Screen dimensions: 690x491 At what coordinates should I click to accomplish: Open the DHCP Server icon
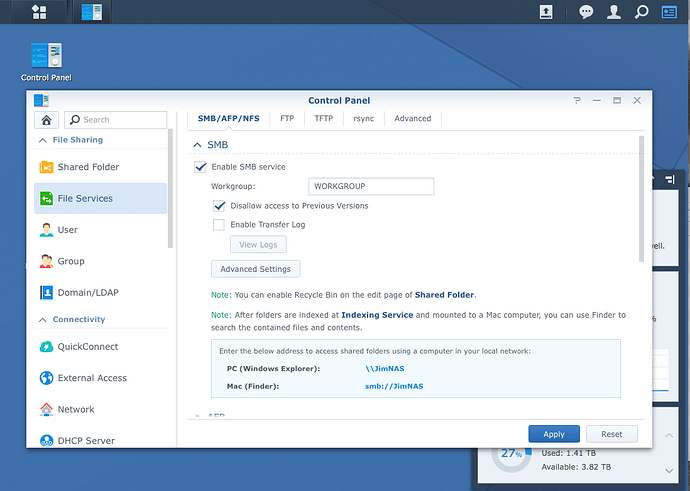click(x=46, y=440)
